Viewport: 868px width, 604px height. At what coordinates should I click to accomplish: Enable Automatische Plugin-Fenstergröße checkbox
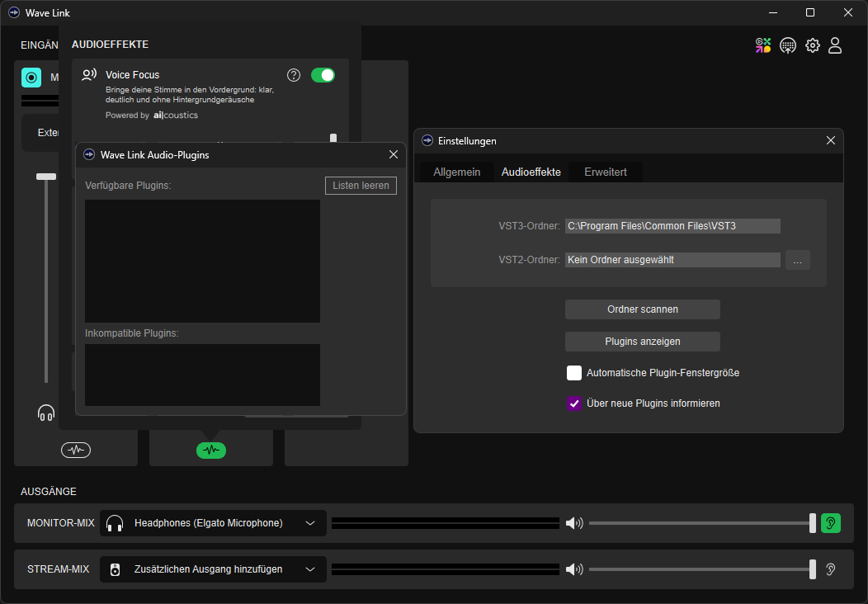coord(574,373)
